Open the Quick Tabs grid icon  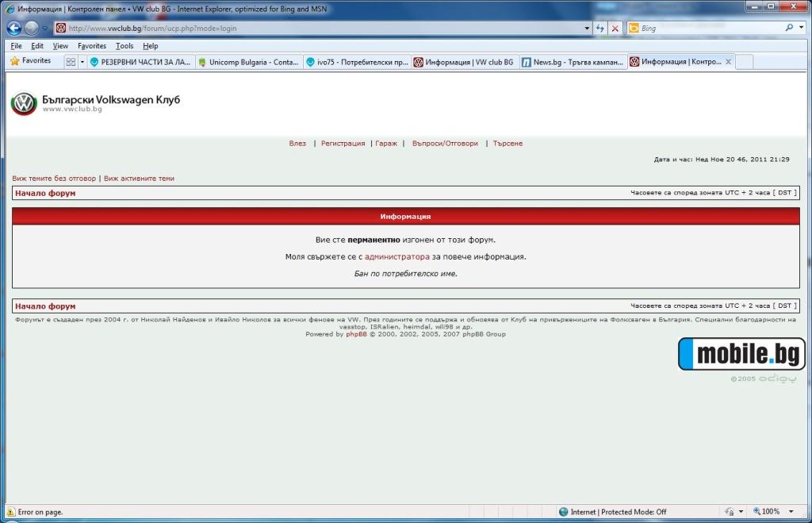[71, 61]
